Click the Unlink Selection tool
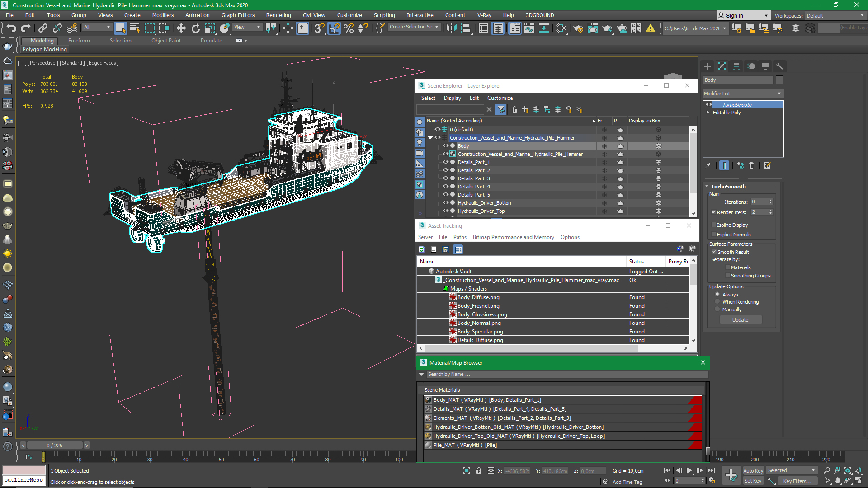868x488 pixels. pyautogui.click(x=57, y=28)
